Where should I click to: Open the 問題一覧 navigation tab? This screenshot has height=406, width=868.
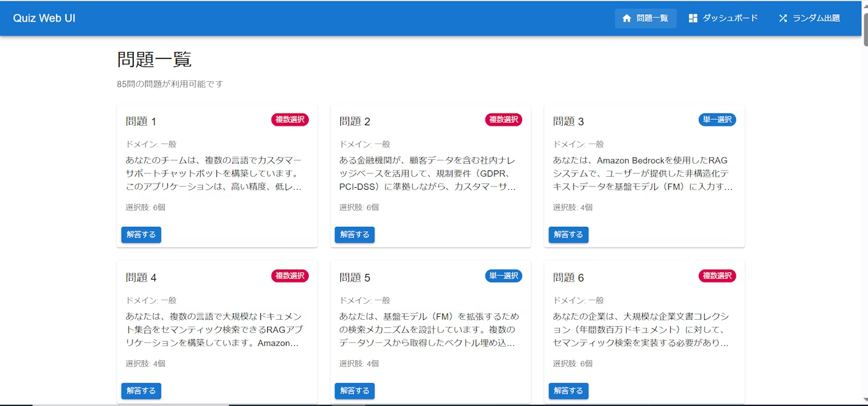[645, 19]
